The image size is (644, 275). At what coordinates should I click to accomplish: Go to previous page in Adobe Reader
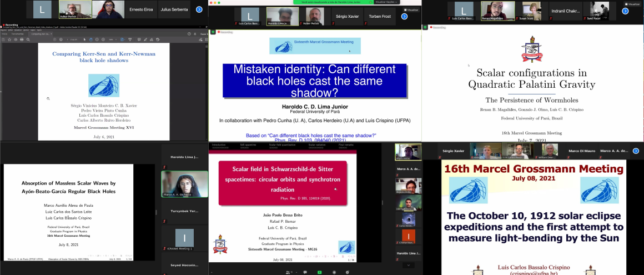coord(54,39)
